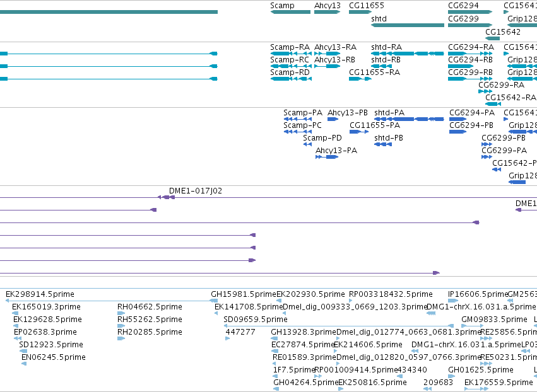Open the CG11655 gene feature
537x392 pixels.
coord(360,12)
